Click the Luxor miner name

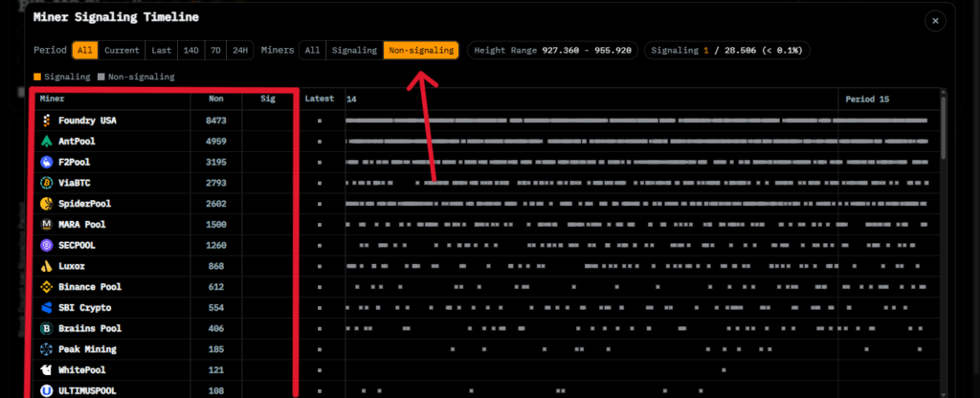click(x=72, y=266)
